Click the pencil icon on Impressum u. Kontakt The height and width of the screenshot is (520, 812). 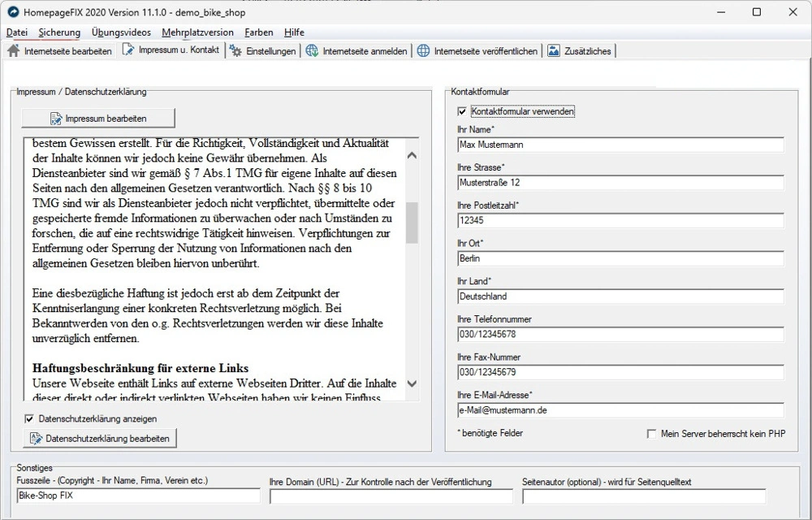pyautogui.click(x=127, y=49)
